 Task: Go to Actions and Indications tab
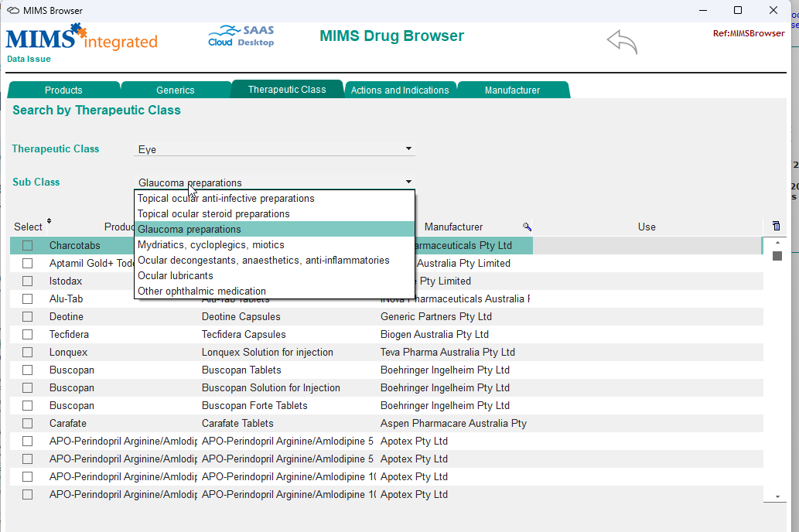(400, 90)
